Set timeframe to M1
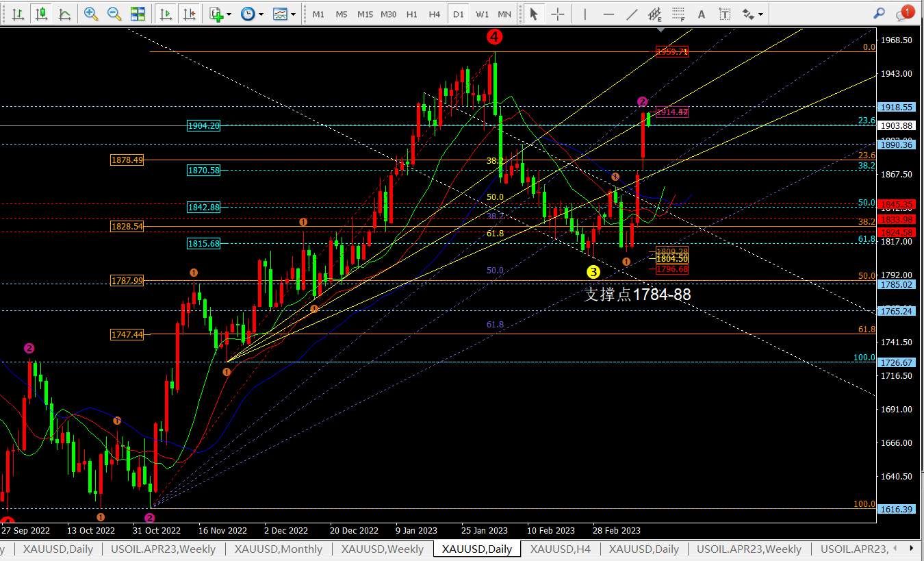 click(318, 14)
